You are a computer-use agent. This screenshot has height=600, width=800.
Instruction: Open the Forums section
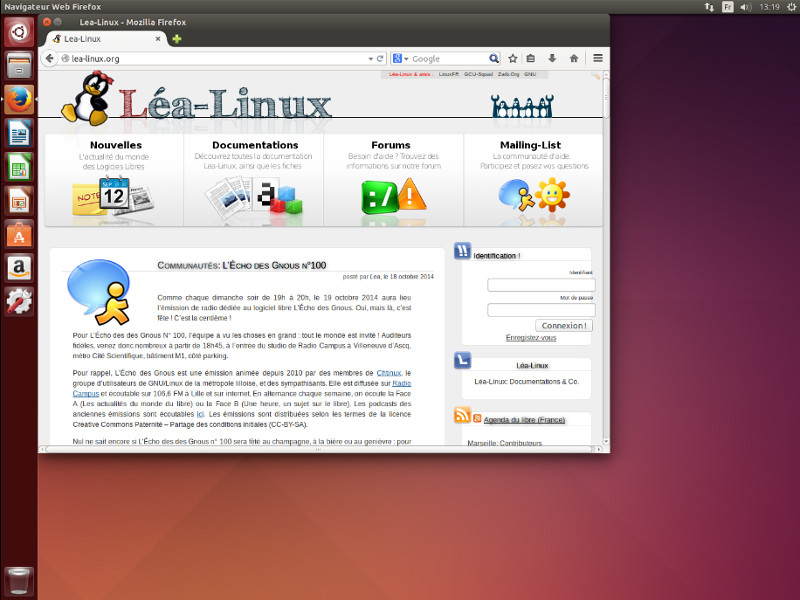(391, 145)
